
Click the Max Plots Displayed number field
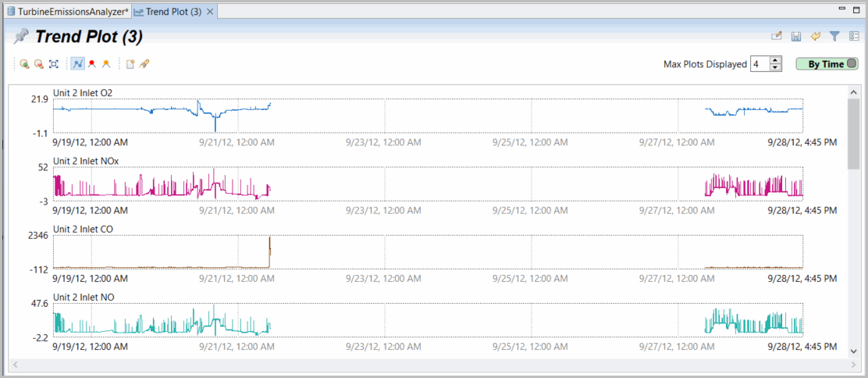click(759, 64)
